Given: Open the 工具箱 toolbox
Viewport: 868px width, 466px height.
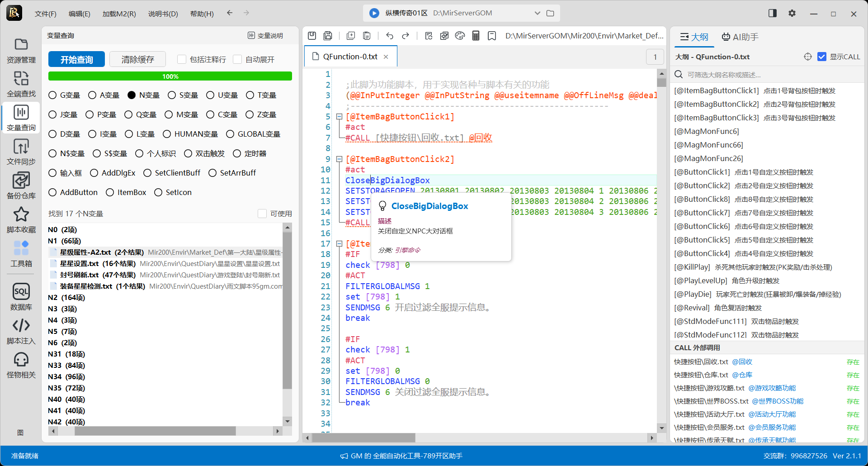Looking at the screenshot, I should tap(21, 254).
